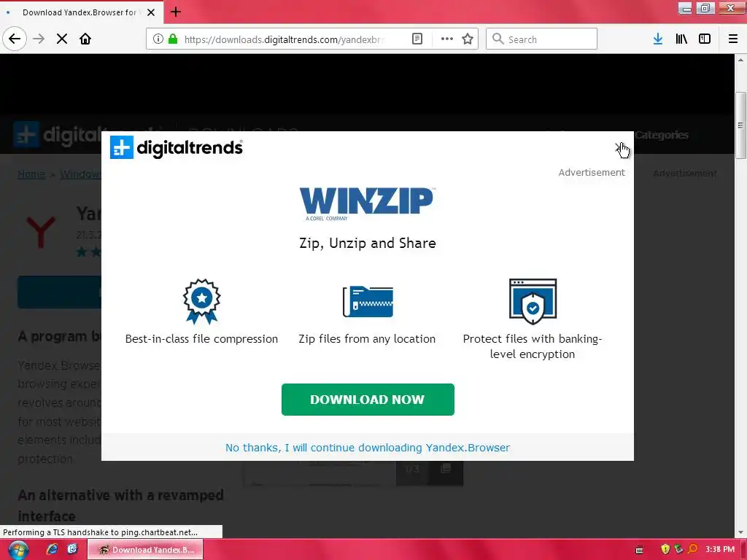Select the 'Download Yandex.Browser' tab

point(79,12)
